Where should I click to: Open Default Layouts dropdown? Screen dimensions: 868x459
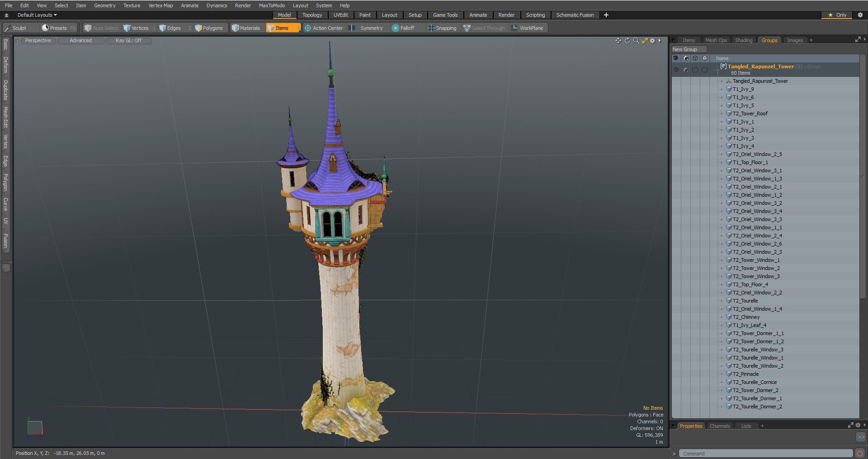pyautogui.click(x=37, y=15)
